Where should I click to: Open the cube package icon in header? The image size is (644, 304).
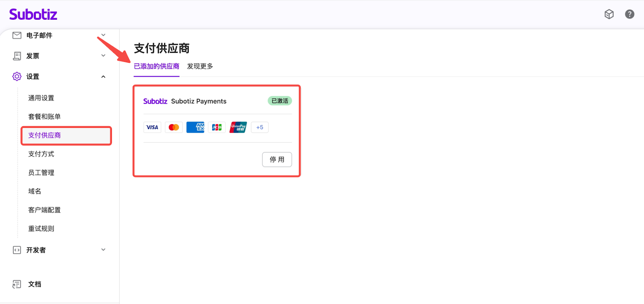pos(609,14)
